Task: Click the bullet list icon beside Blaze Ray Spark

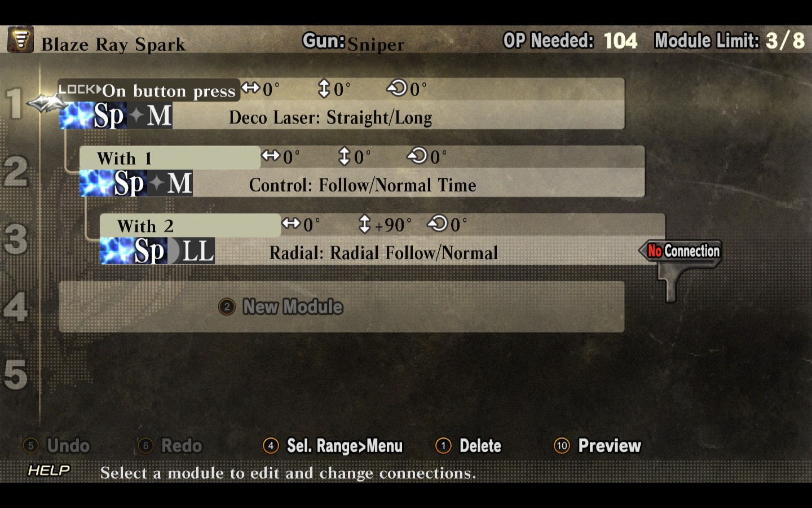Action: pyautogui.click(x=20, y=40)
